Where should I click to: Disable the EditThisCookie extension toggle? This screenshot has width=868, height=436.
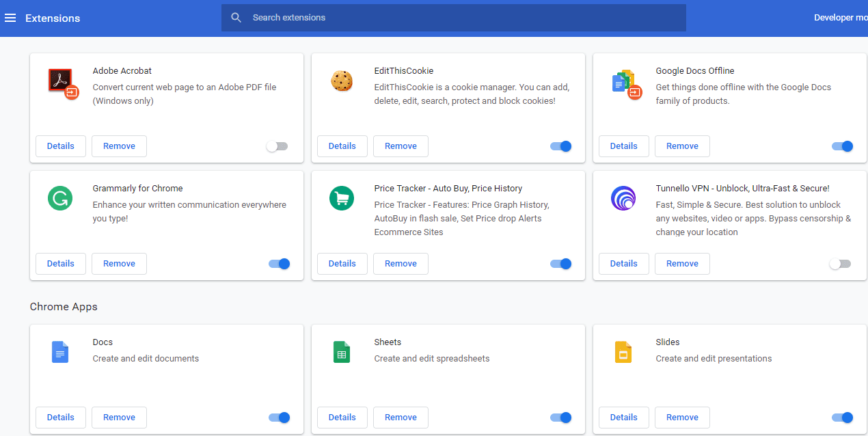coord(560,146)
